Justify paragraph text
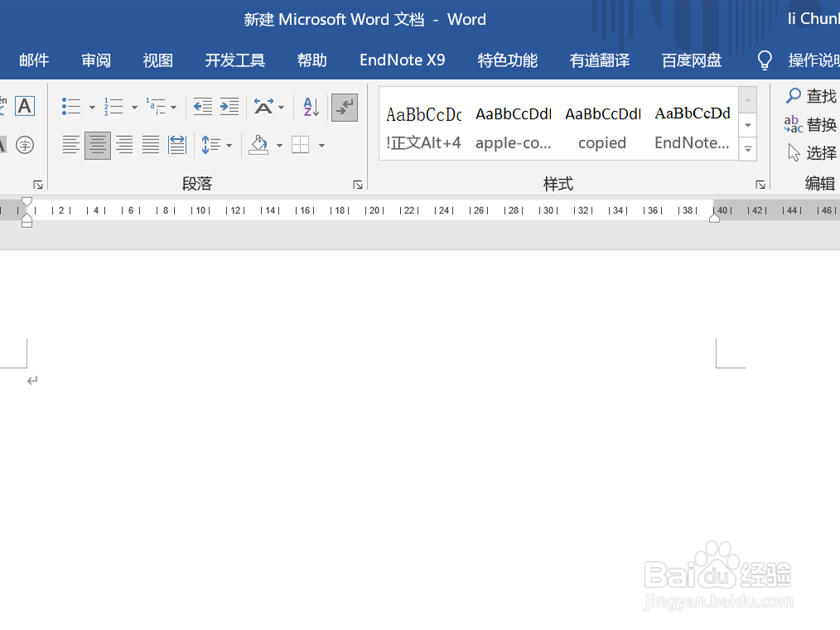The image size is (840, 630). [x=151, y=145]
